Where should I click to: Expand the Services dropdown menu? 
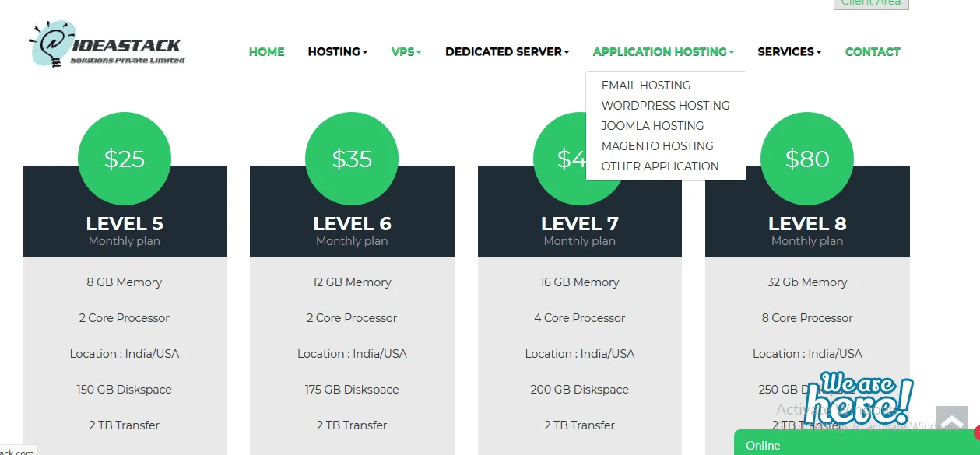click(789, 52)
